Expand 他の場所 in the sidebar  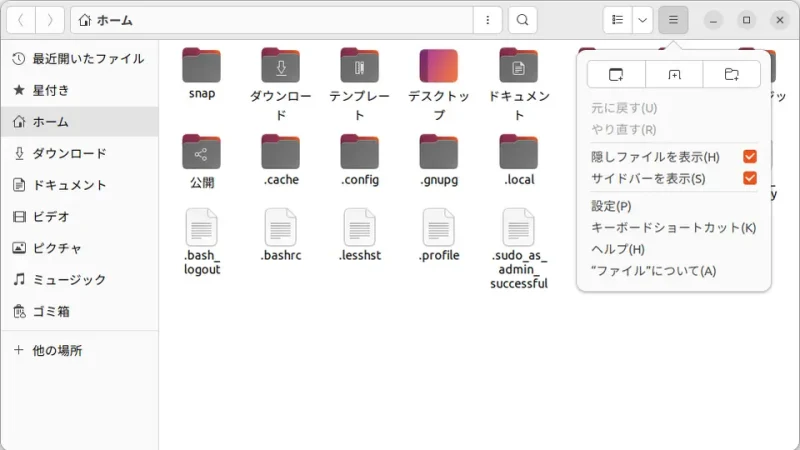coord(57,351)
